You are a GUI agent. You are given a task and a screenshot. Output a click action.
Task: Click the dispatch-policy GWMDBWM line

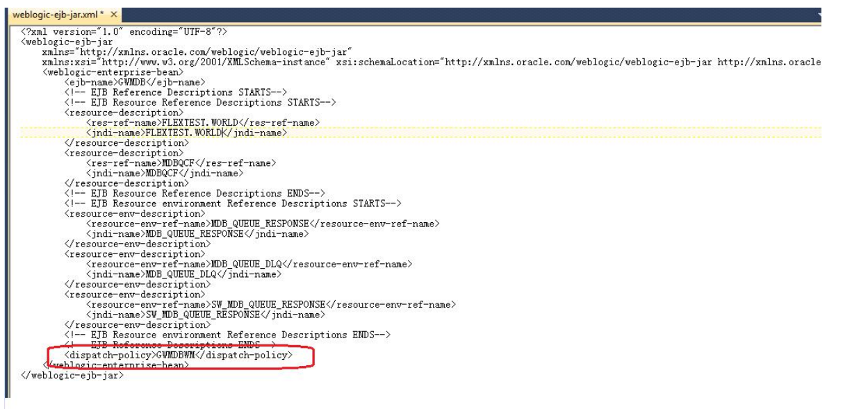(x=179, y=355)
